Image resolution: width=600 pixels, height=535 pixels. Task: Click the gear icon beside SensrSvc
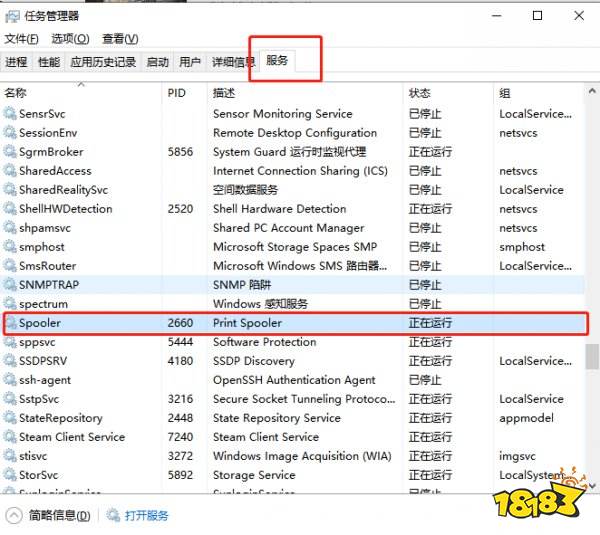point(10,113)
